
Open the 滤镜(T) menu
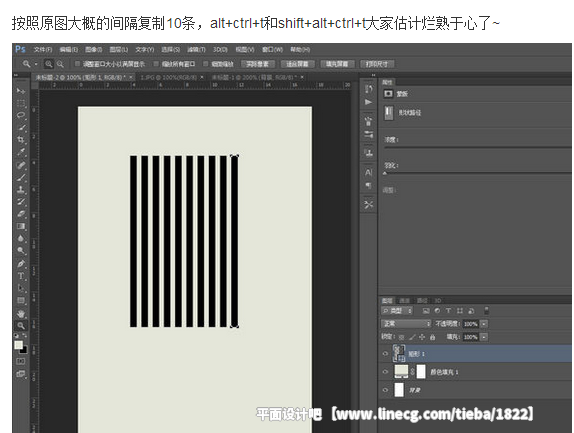196,49
